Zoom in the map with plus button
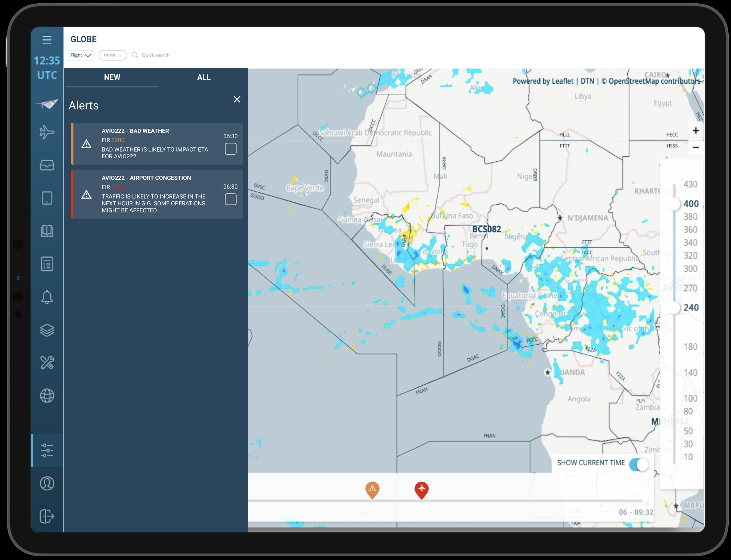731x560 pixels. point(696,131)
